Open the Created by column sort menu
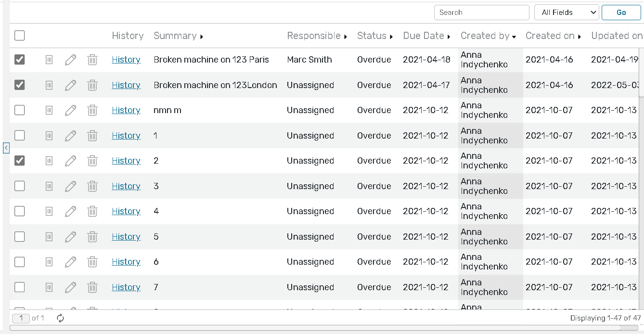644x334 pixels. pos(514,37)
